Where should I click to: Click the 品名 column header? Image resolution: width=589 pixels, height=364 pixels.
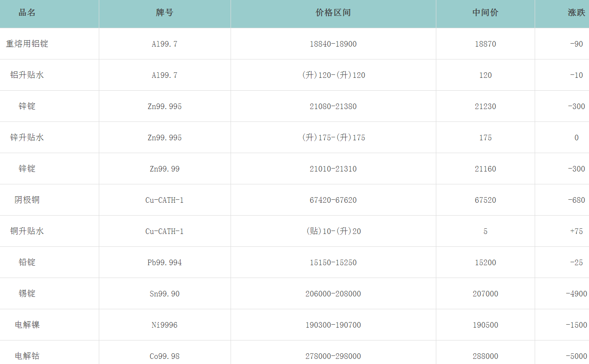click(27, 13)
